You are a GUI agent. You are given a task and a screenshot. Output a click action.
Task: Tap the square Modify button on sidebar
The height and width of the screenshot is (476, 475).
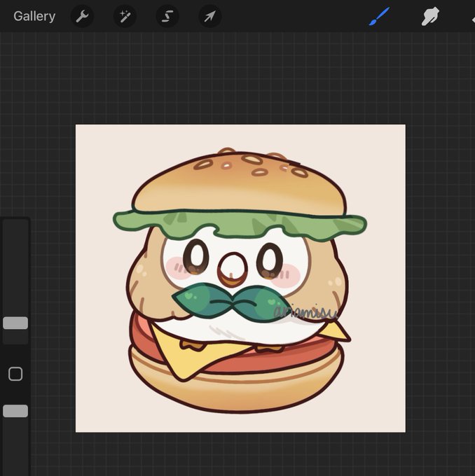click(x=15, y=374)
